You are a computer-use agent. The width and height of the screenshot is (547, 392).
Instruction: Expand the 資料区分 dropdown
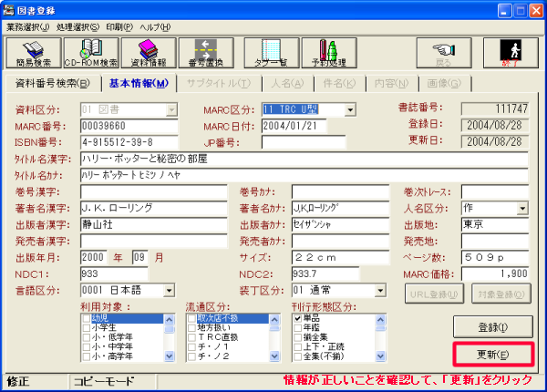tap(171, 110)
